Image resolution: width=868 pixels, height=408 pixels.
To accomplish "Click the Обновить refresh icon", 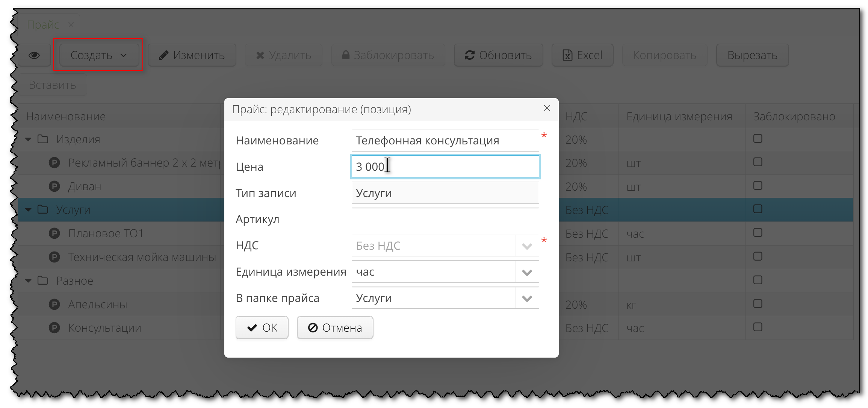I will (x=469, y=55).
